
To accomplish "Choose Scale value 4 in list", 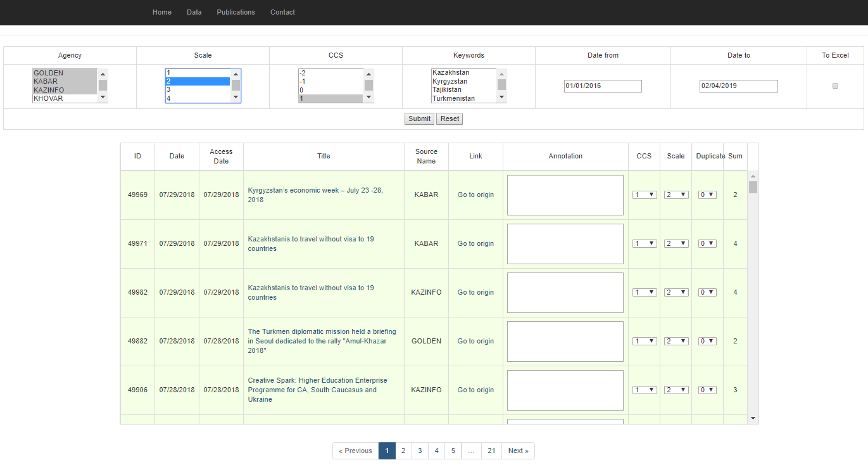I will [198, 98].
